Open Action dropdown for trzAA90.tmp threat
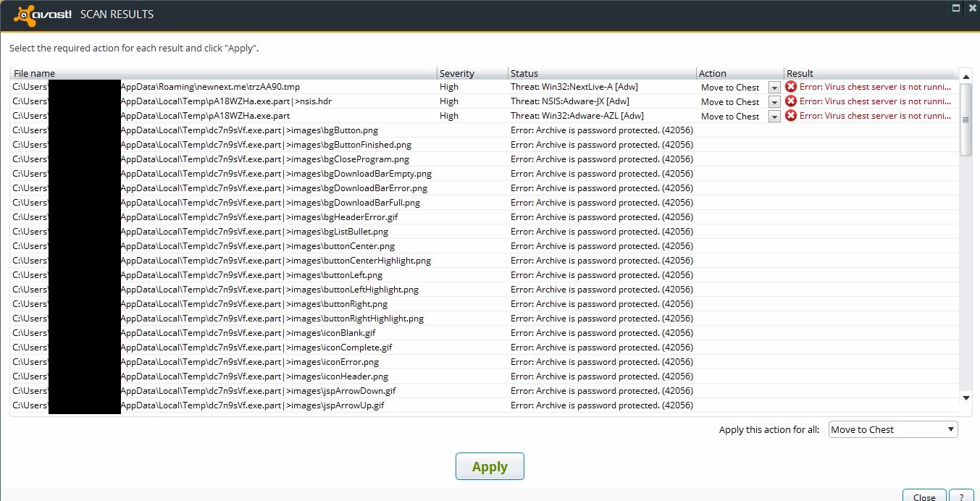The height and width of the screenshot is (501, 980). point(774,88)
